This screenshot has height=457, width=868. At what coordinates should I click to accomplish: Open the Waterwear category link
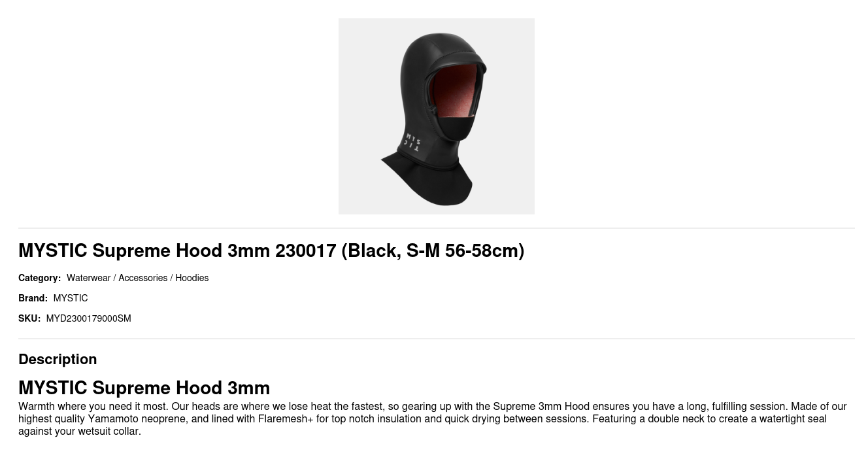coord(88,278)
